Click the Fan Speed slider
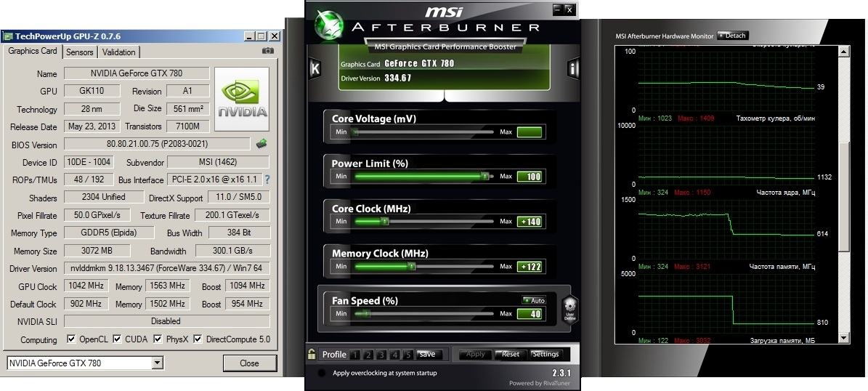Screen dimensions: 868x391 423,313
